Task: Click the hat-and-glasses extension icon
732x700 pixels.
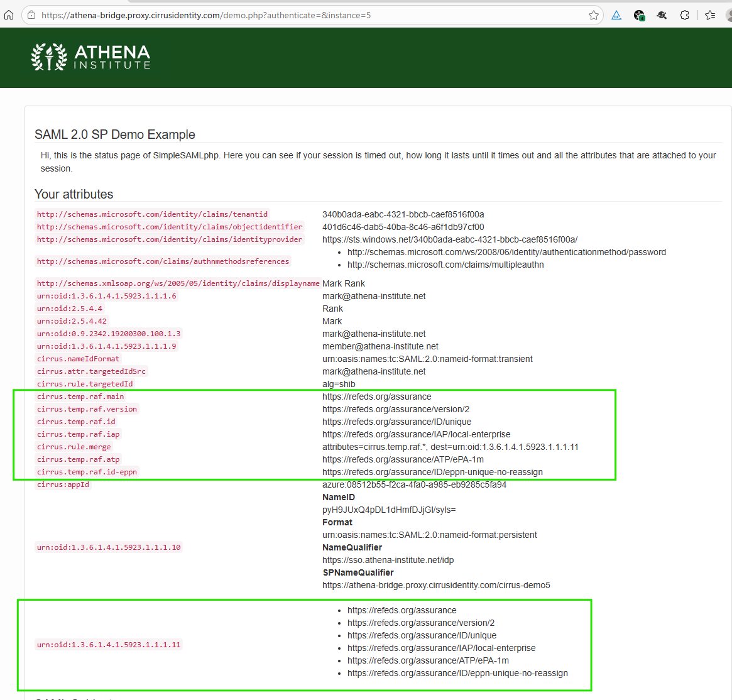Action: tap(662, 15)
